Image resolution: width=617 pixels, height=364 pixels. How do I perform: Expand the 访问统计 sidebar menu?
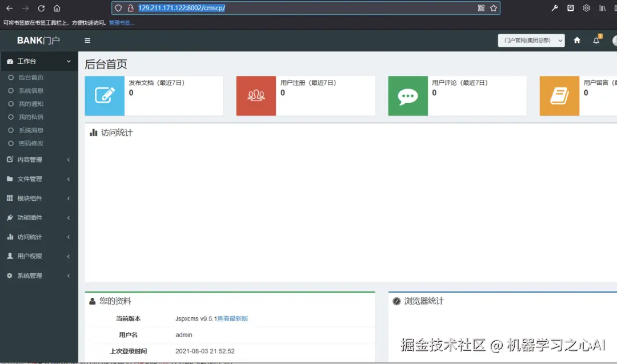tap(39, 237)
